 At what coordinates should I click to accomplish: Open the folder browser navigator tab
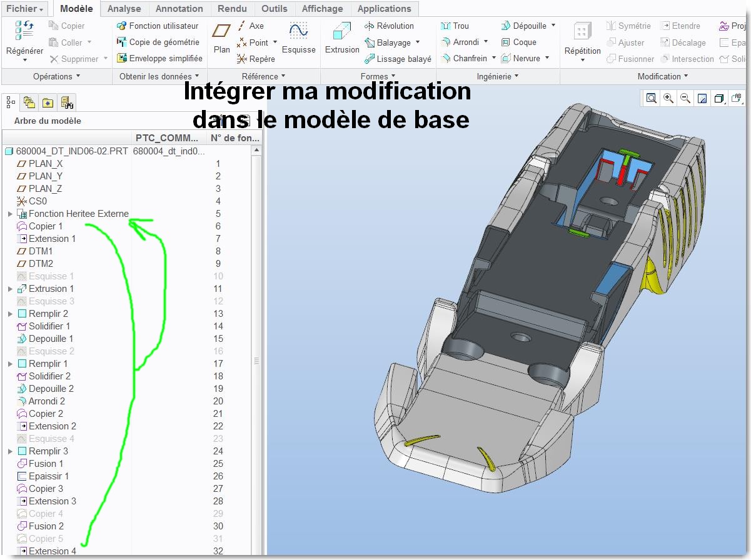click(29, 102)
